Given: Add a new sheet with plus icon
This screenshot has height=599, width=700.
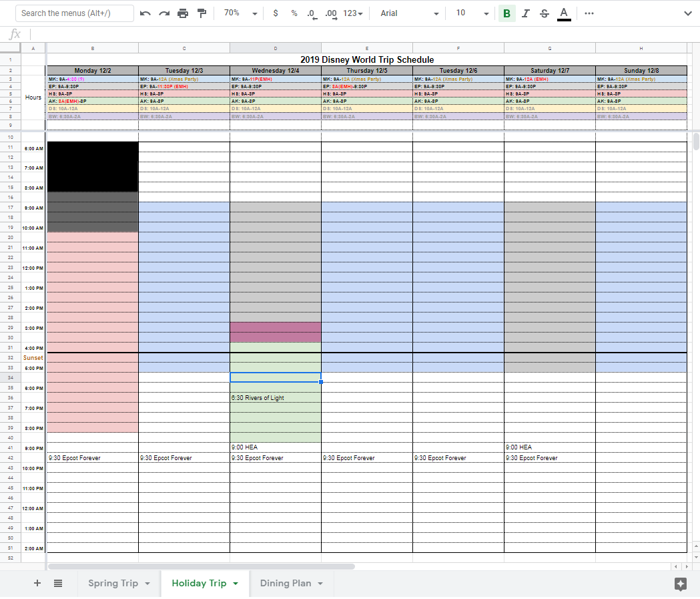Looking at the screenshot, I should [x=37, y=583].
